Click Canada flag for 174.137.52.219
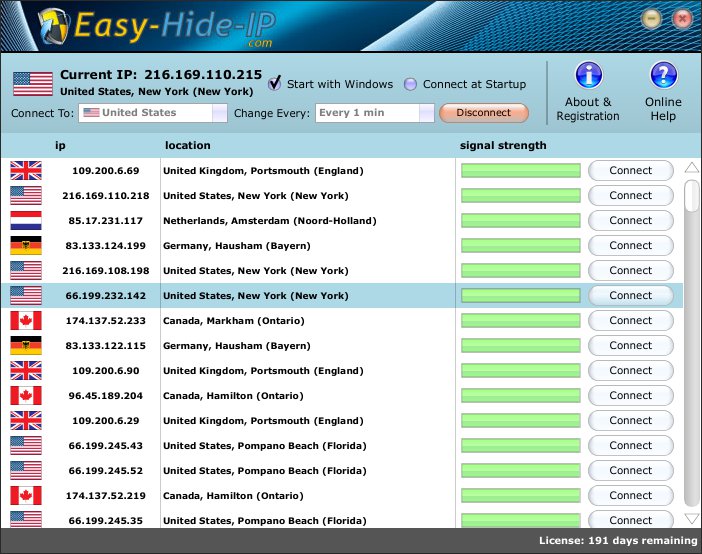Viewport: 702px width, 554px height. (x=26, y=495)
